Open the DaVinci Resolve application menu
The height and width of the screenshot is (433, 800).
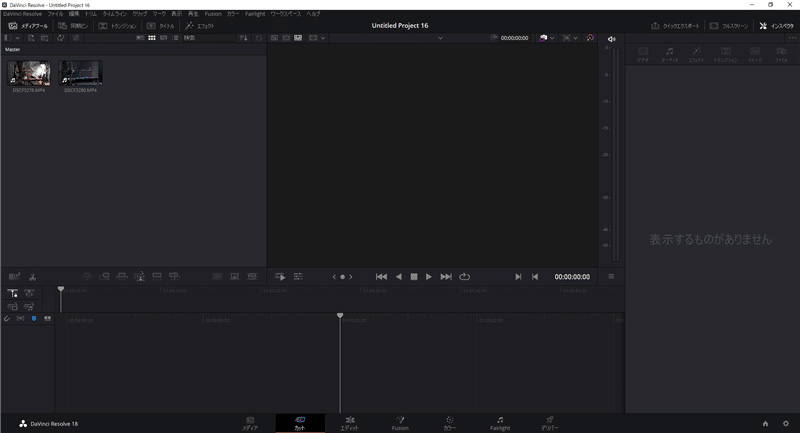pos(22,14)
